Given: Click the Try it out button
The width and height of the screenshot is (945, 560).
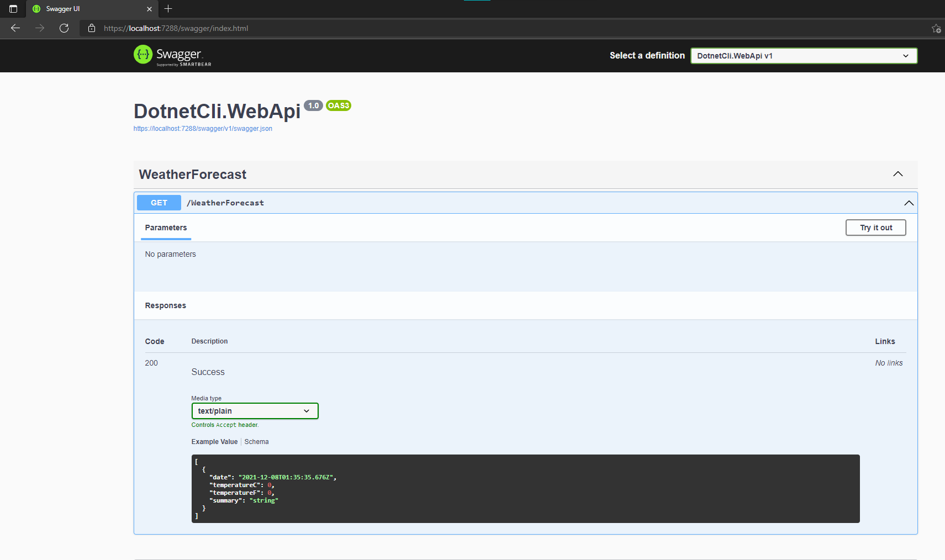Looking at the screenshot, I should click(x=875, y=228).
